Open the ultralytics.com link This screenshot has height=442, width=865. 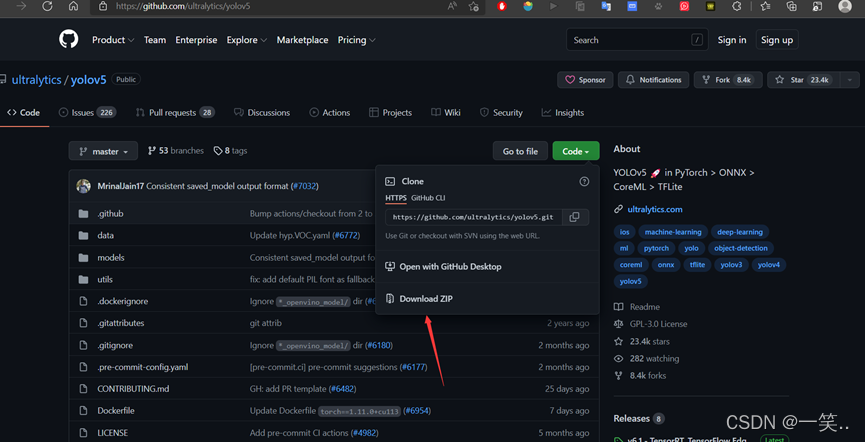655,209
